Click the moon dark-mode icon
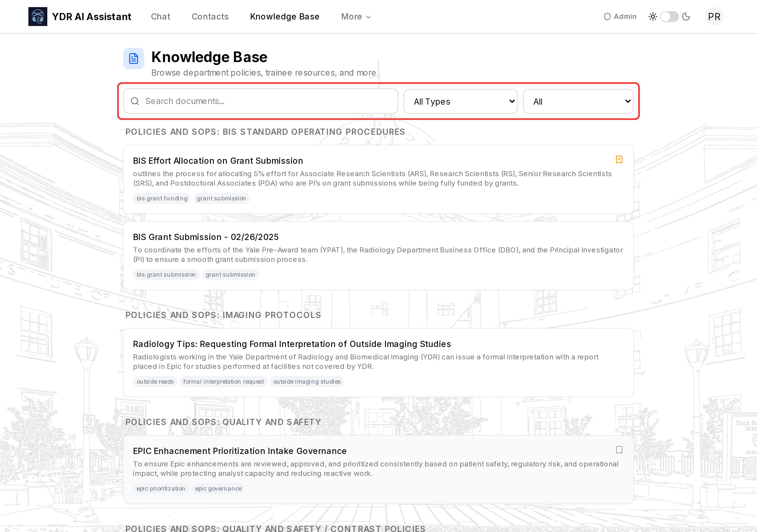Image resolution: width=757 pixels, height=532 pixels. [x=686, y=17]
